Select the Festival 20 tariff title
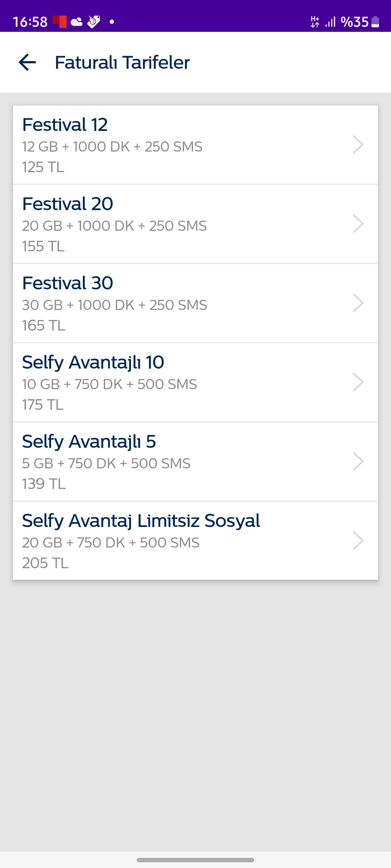The image size is (391, 868). point(68,204)
